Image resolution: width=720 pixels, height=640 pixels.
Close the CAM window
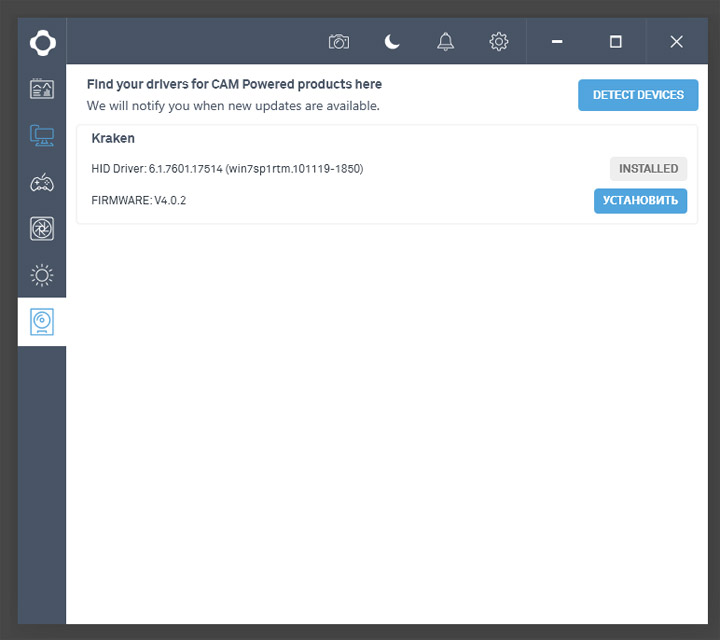676,42
